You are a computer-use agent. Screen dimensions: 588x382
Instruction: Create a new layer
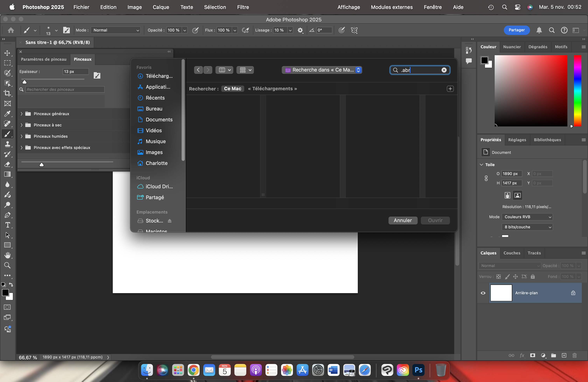coord(564,356)
